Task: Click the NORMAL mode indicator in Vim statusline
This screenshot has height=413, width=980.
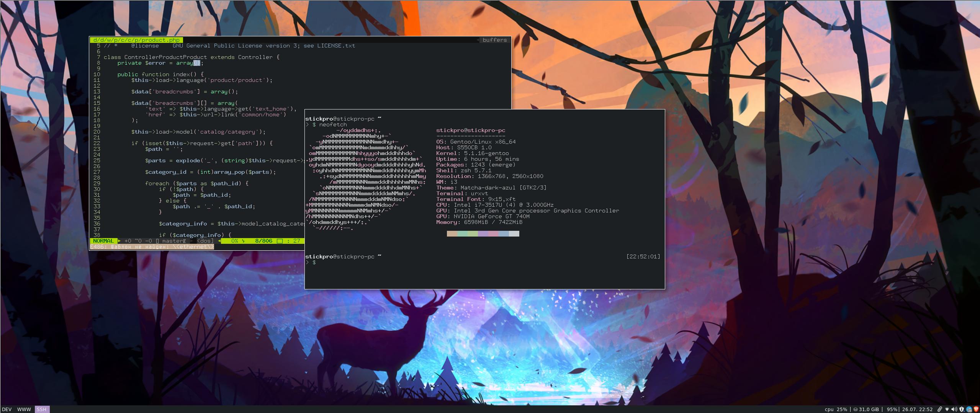Action: click(103, 241)
